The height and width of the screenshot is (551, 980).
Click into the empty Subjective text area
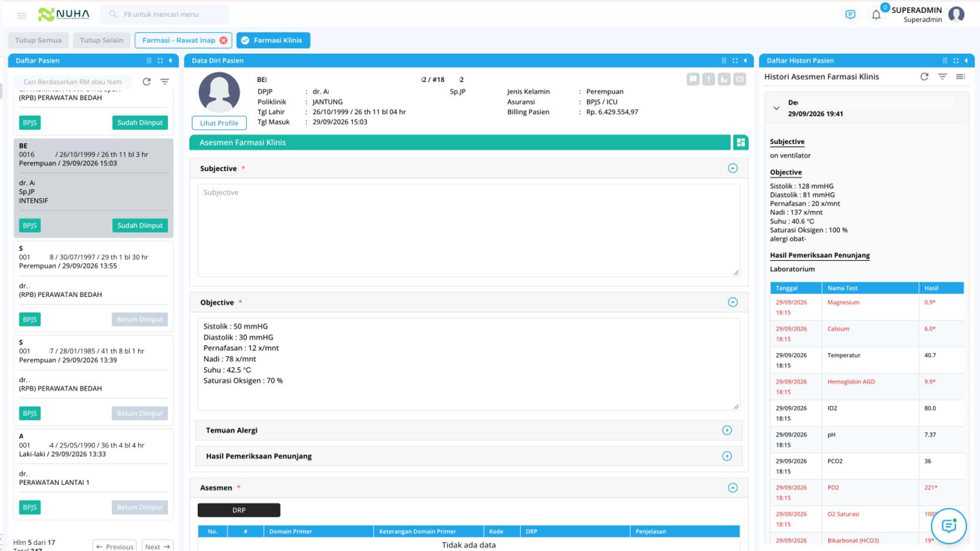pos(469,230)
